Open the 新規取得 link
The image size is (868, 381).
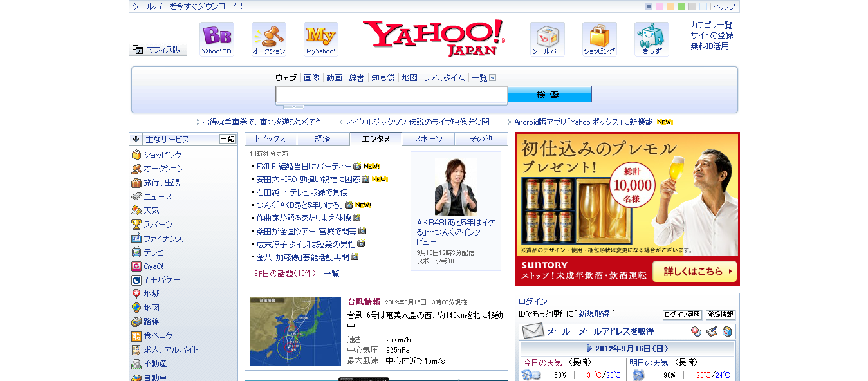[594, 314]
